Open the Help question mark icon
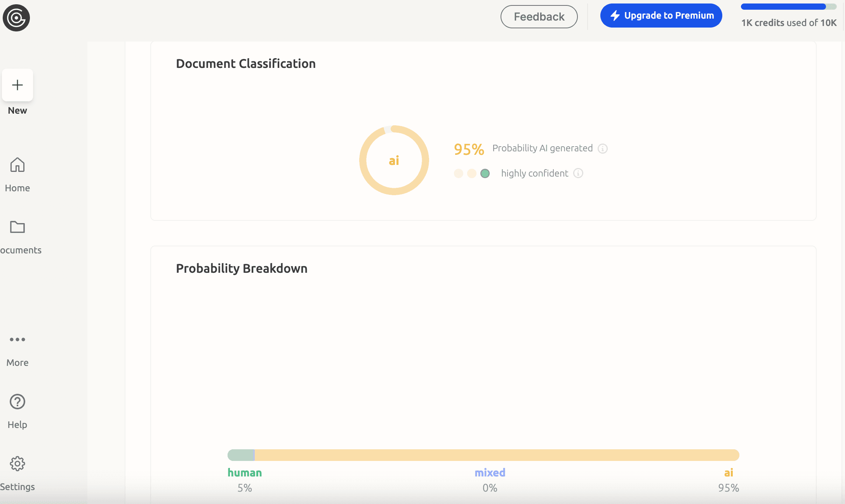The width and height of the screenshot is (845, 504). tap(17, 402)
